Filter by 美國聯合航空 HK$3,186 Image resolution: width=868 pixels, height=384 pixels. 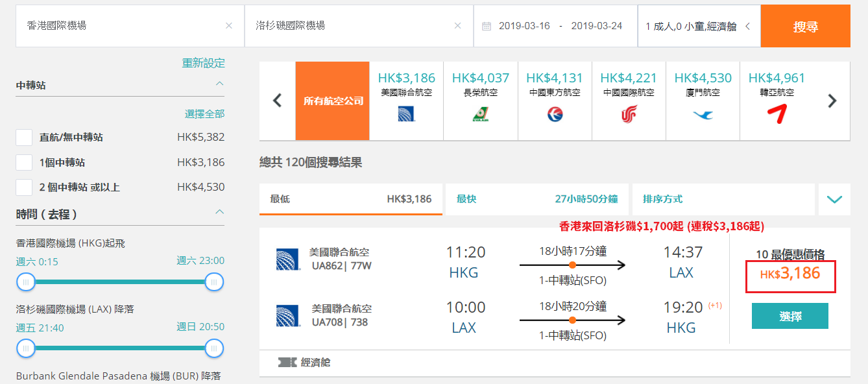tap(407, 101)
